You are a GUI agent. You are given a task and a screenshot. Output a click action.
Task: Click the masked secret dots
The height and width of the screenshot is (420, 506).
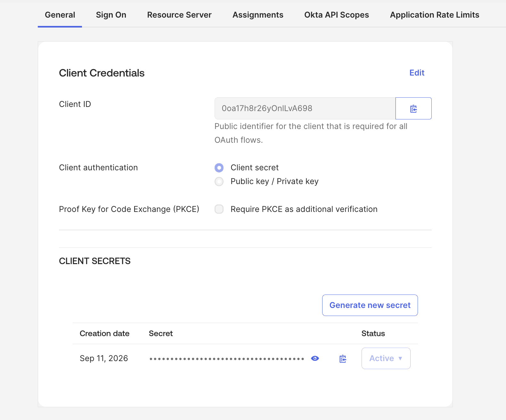pos(227,359)
